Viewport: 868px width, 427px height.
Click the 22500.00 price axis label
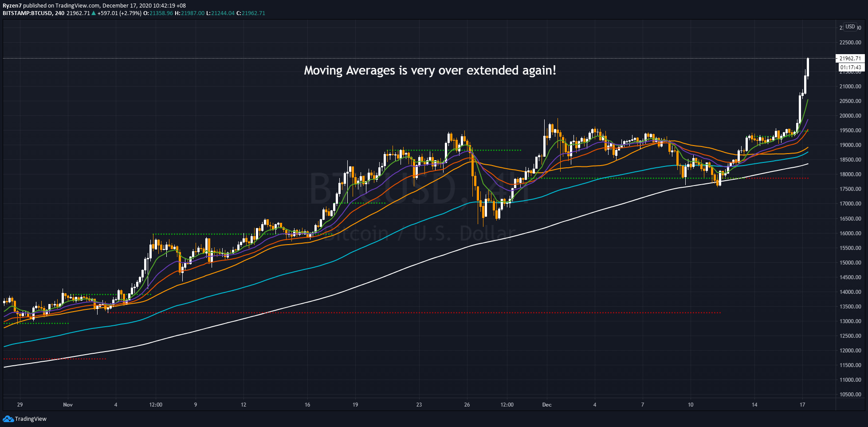click(x=850, y=43)
